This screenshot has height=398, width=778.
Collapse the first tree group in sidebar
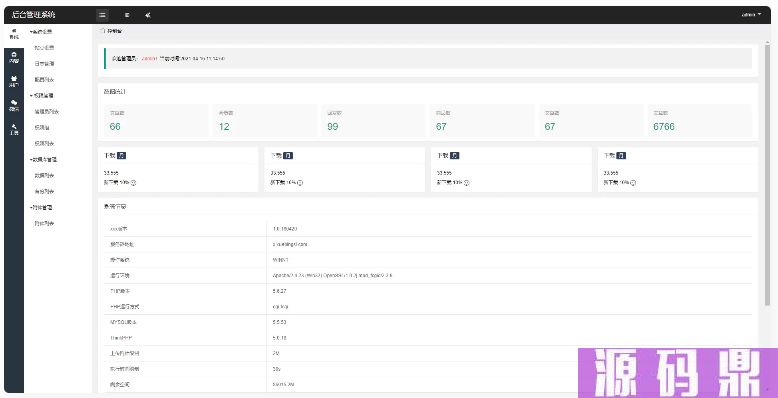click(41, 32)
